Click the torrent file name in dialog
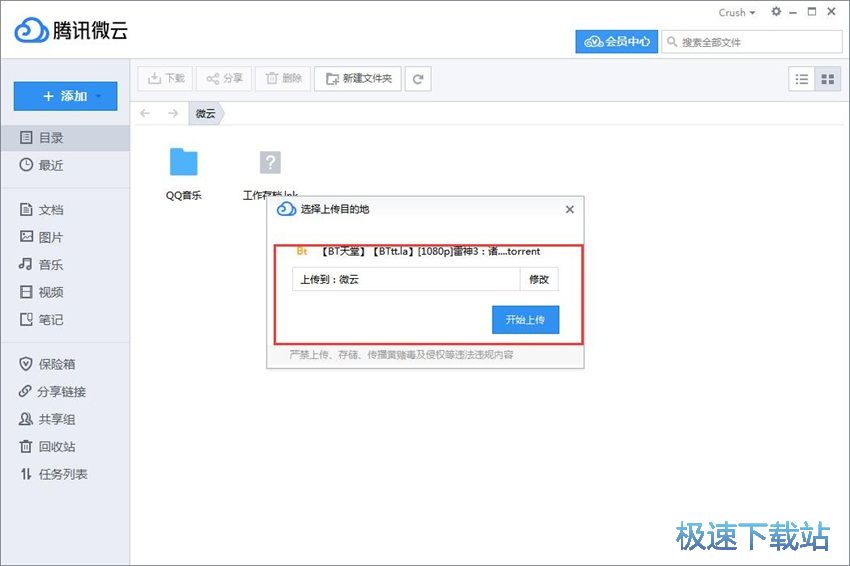The image size is (850, 566). (430, 252)
